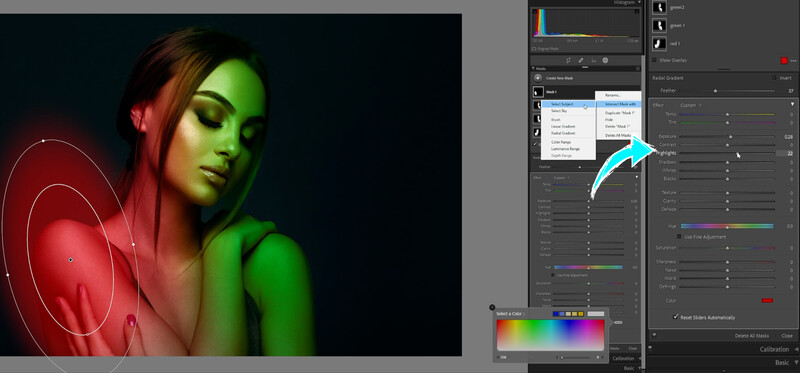Enable Use Fine Adjustment in middle panel
The height and width of the screenshot is (373, 800).
coord(554,275)
